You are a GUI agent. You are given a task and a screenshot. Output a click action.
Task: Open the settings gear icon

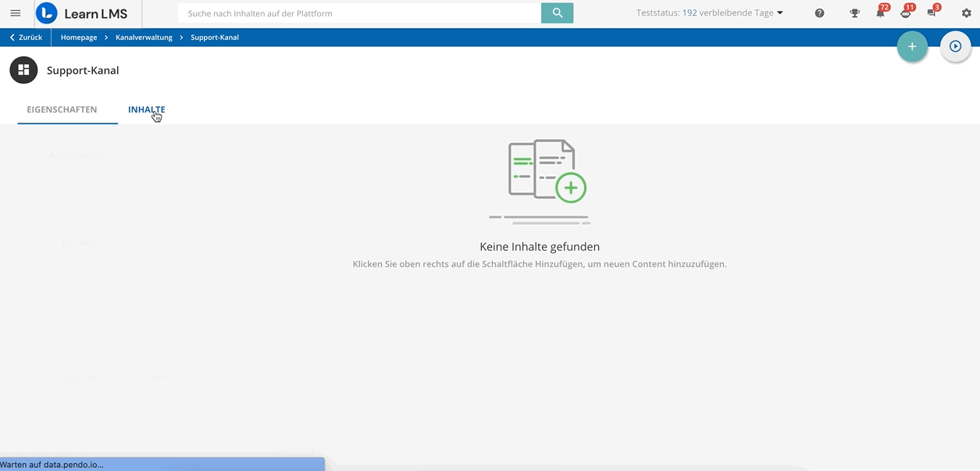(x=966, y=13)
